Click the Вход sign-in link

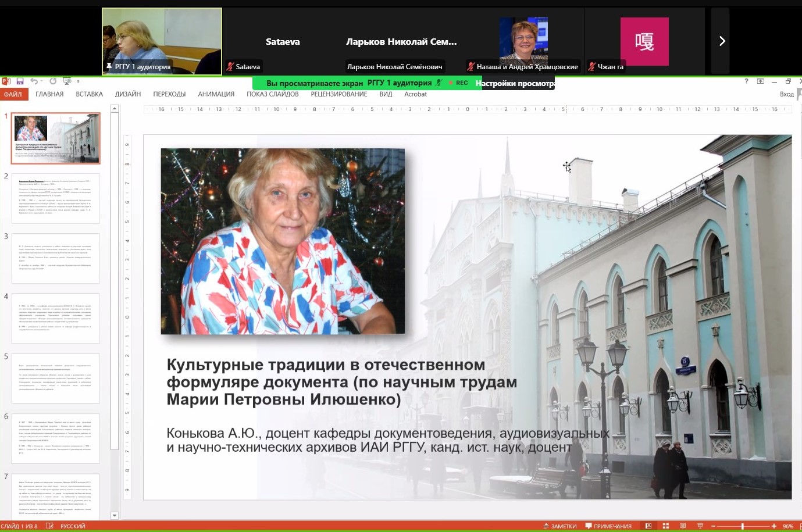[786, 94]
